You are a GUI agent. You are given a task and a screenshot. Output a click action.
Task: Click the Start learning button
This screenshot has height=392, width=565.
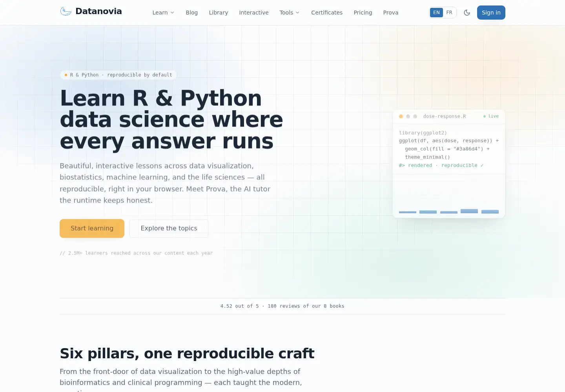[92, 228]
